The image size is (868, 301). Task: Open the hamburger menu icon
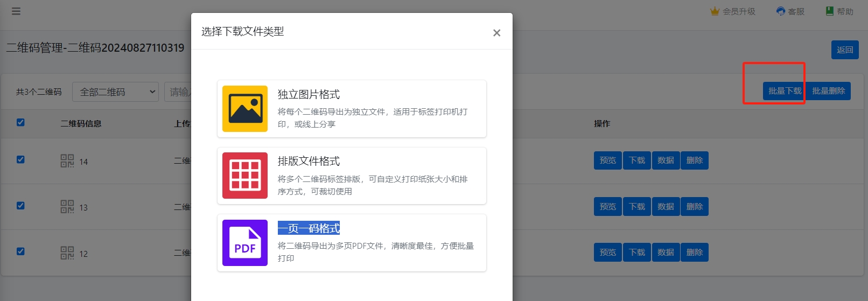point(16,11)
